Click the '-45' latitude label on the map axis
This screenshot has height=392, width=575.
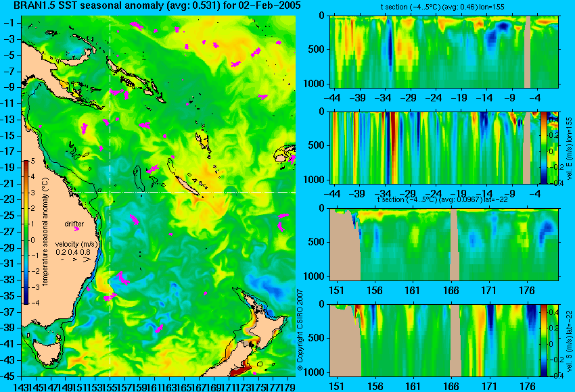[7, 376]
